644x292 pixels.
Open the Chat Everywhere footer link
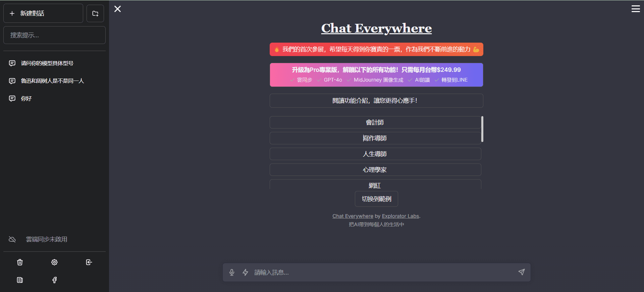click(353, 216)
